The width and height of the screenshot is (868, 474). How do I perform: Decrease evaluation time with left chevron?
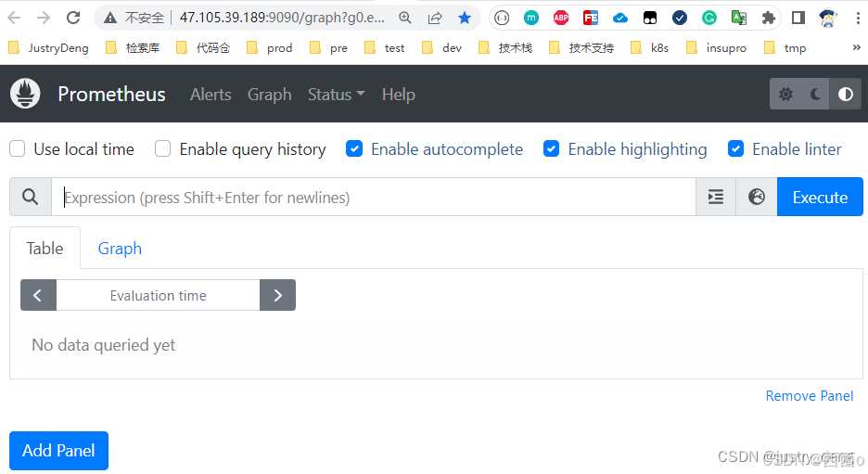38,295
